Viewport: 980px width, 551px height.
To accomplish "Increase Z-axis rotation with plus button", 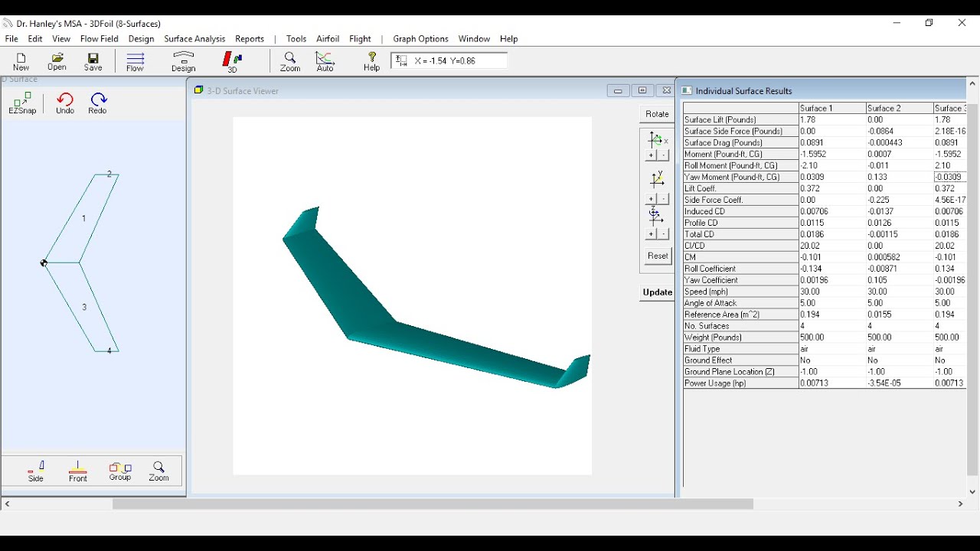I will click(651, 234).
